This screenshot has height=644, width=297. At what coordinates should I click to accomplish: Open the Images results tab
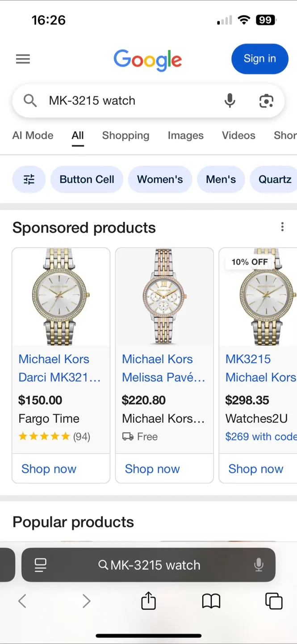(185, 136)
